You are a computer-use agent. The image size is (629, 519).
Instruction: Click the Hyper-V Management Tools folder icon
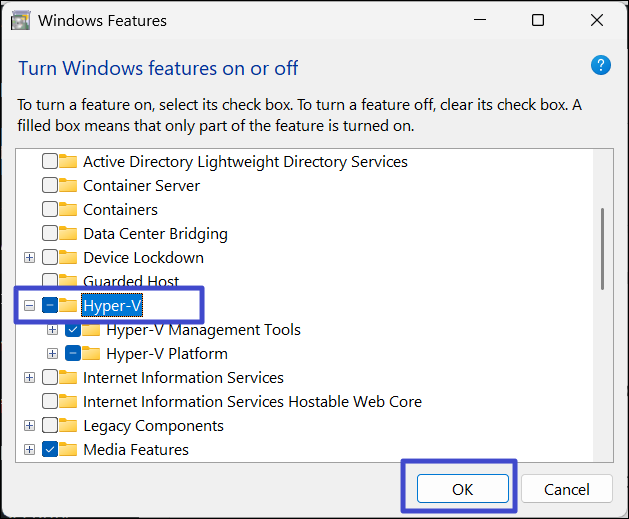coord(92,329)
